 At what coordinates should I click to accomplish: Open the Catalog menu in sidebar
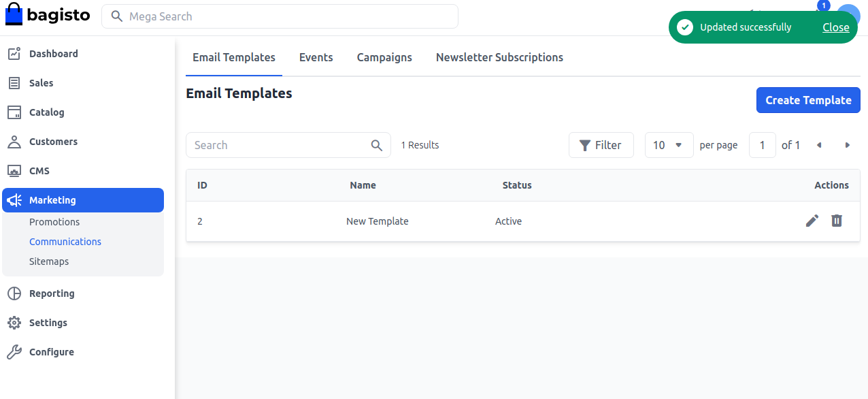tap(46, 112)
